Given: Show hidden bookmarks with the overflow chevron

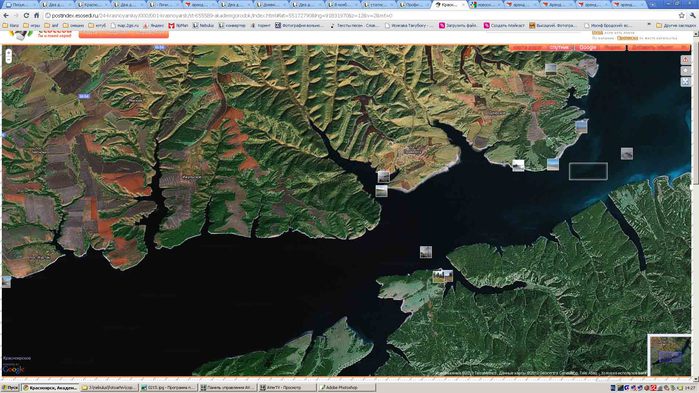Looking at the screenshot, I should point(649,25).
